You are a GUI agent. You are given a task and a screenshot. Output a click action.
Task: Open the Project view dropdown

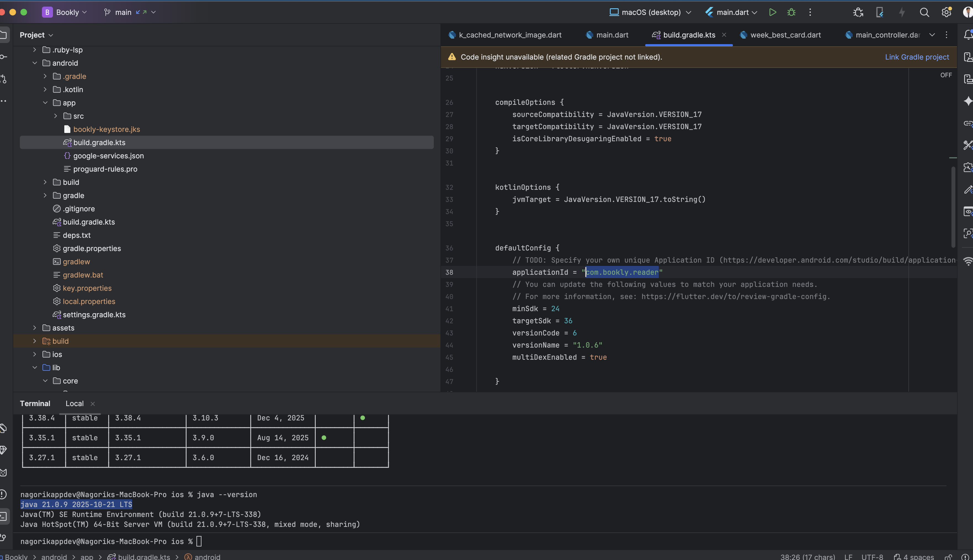(36, 35)
